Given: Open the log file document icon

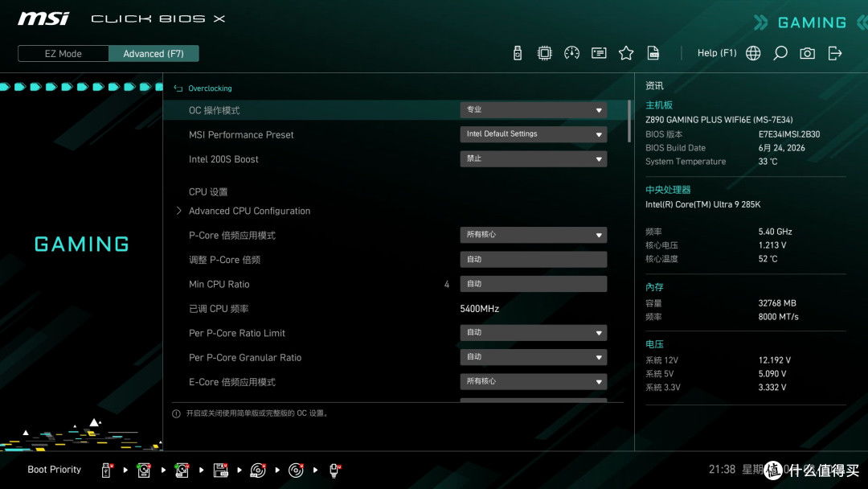Looking at the screenshot, I should click(653, 53).
